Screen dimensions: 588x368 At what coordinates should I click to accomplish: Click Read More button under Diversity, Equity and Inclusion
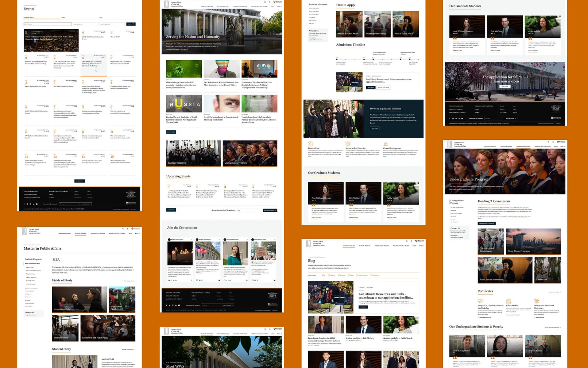tap(374, 128)
